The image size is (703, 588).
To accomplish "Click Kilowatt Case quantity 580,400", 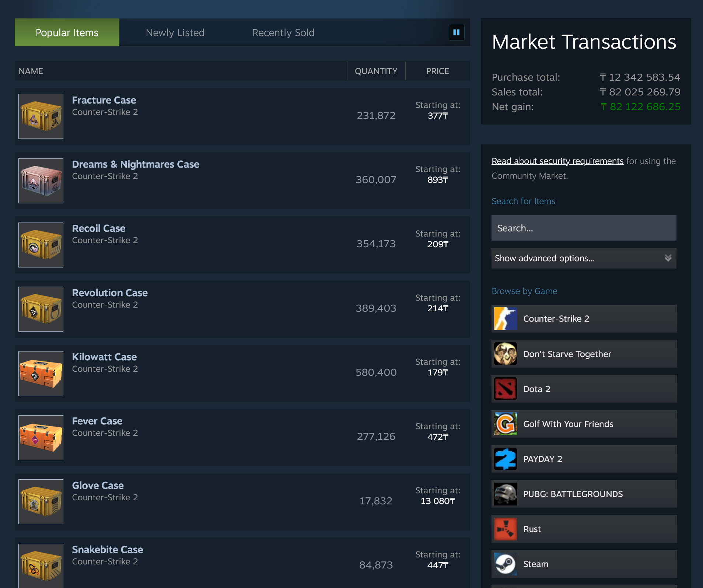I will pyautogui.click(x=376, y=372).
